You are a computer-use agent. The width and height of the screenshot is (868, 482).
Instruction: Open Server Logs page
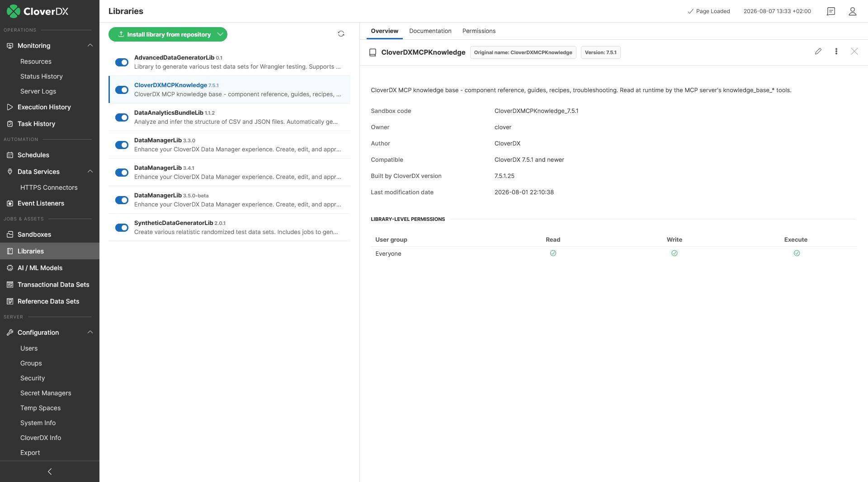coord(38,91)
